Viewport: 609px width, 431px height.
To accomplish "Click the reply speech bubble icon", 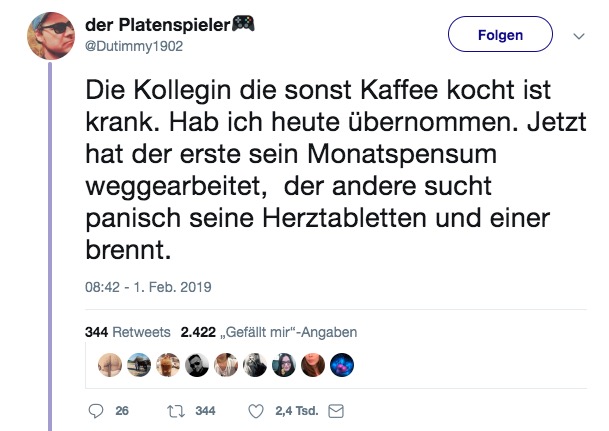I will pos(96,411).
